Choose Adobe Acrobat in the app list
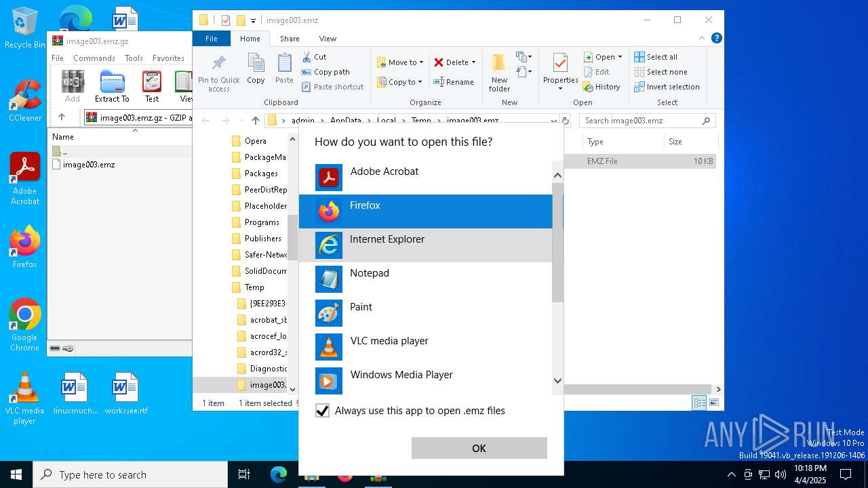The image size is (868, 488). tap(425, 178)
